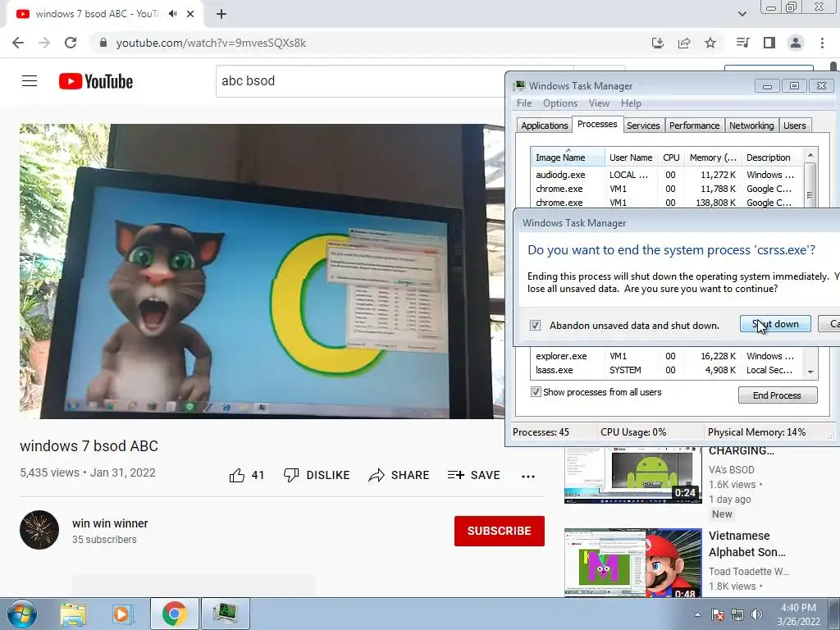The width and height of the screenshot is (840, 630).
Task: Open the Chrome profile avatar
Action: coord(796,43)
